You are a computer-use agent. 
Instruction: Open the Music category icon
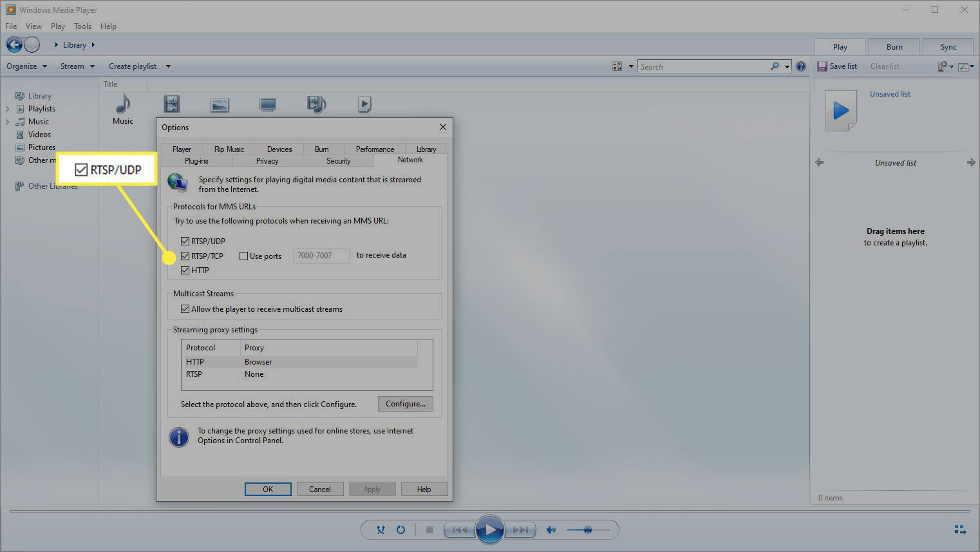point(122,104)
